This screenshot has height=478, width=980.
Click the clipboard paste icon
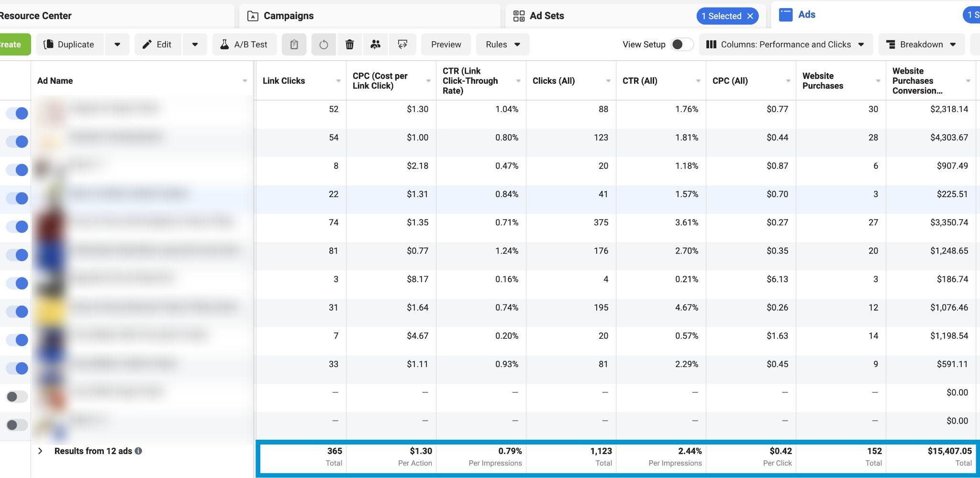pyautogui.click(x=294, y=44)
